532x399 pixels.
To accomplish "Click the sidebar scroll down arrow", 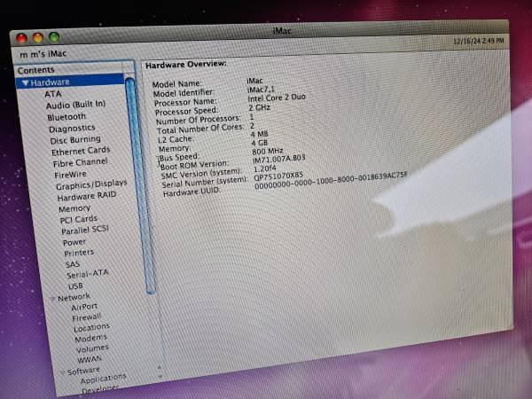I will point(160,376).
